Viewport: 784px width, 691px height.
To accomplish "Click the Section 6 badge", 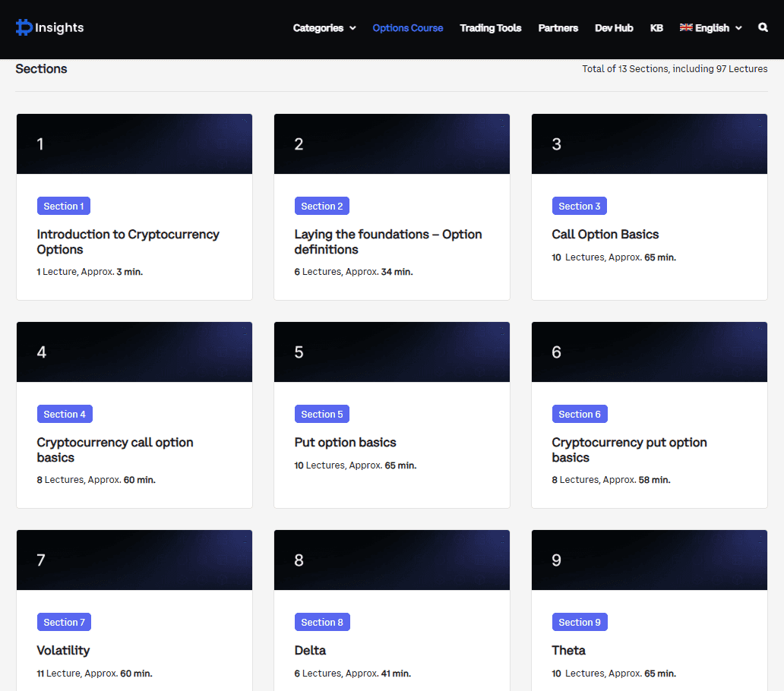I will 580,414.
